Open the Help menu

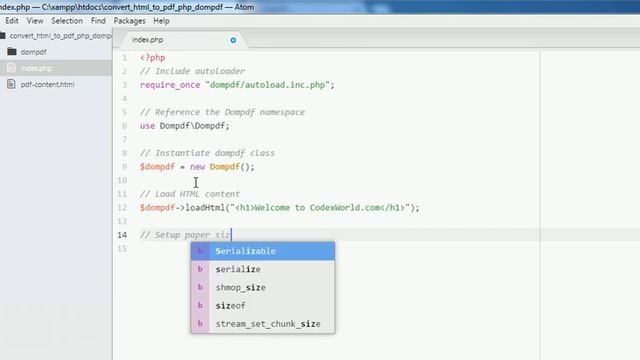(x=161, y=21)
